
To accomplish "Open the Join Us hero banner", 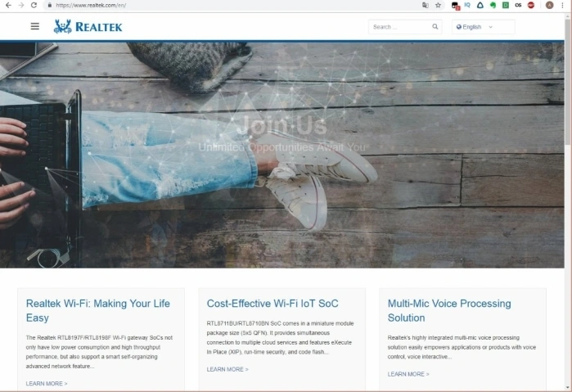I will (282, 155).
